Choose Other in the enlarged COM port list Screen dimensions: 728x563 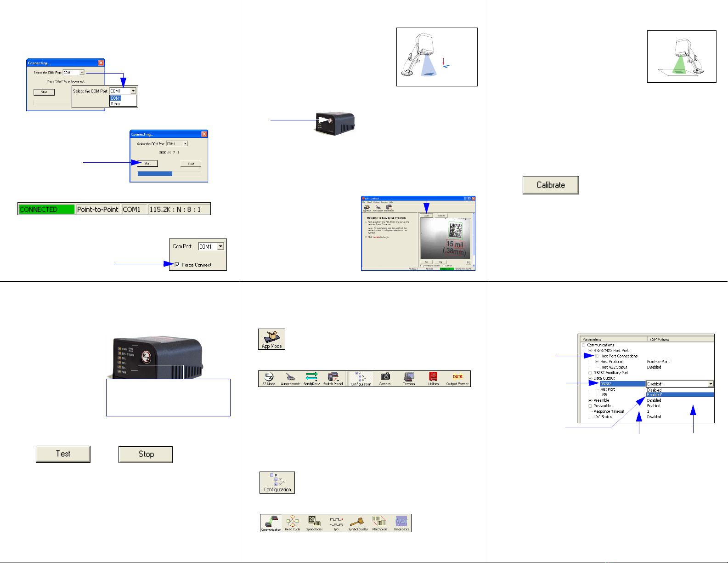[x=116, y=104]
